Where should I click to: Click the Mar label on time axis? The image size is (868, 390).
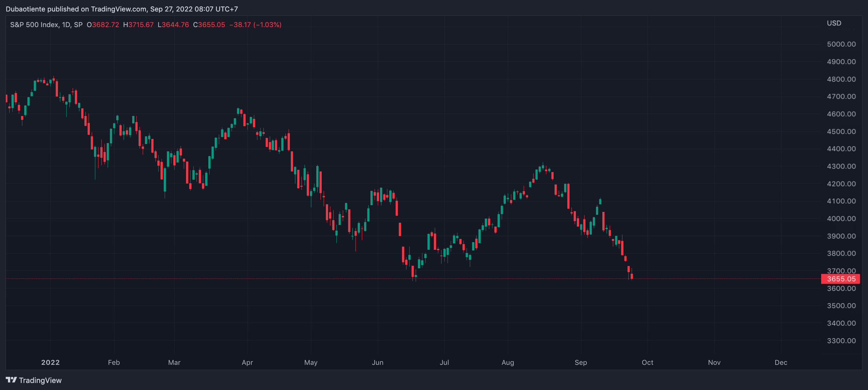(174, 362)
